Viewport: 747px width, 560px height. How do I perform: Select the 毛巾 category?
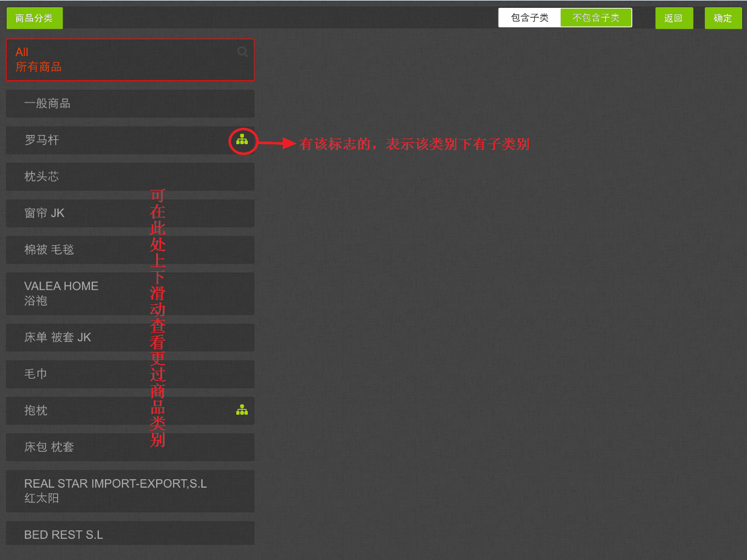coord(130,374)
